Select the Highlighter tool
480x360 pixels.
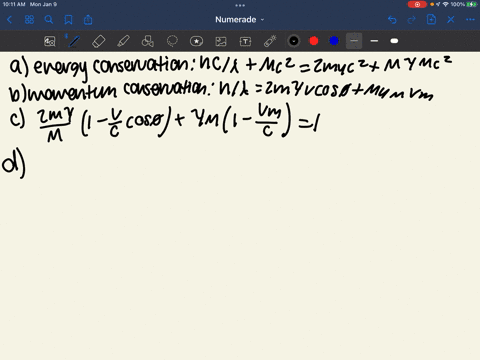pyautogui.click(x=123, y=41)
